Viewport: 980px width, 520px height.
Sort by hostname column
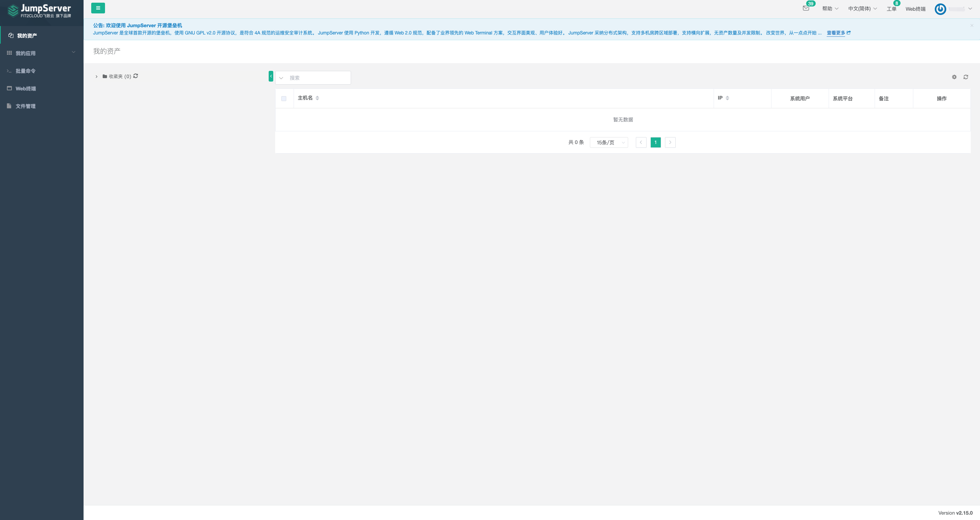317,98
